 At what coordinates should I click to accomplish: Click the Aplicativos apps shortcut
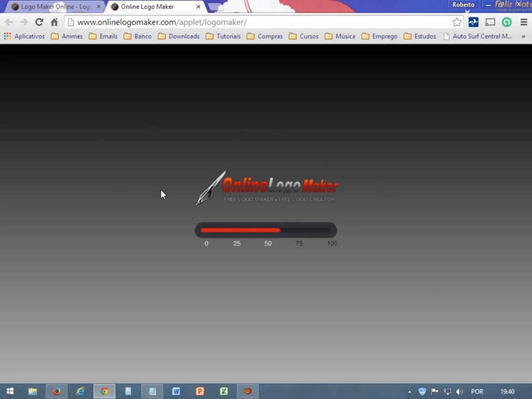[25, 36]
